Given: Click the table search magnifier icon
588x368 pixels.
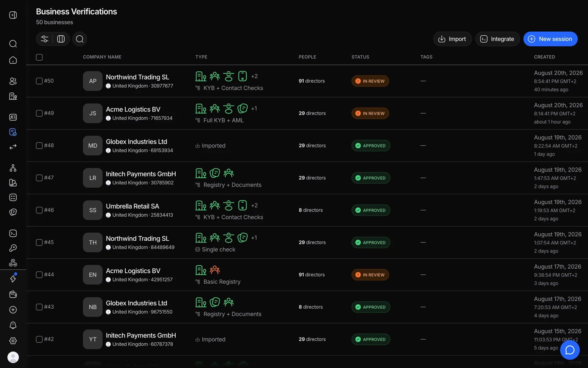Looking at the screenshot, I should 80,39.
